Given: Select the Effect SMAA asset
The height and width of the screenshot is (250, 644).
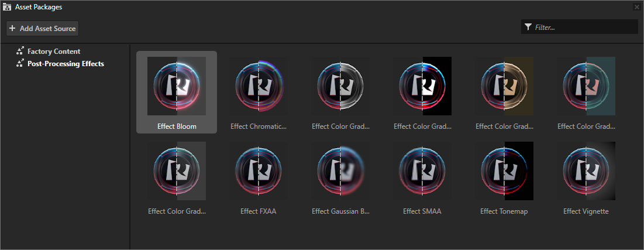Looking at the screenshot, I should [x=422, y=177].
